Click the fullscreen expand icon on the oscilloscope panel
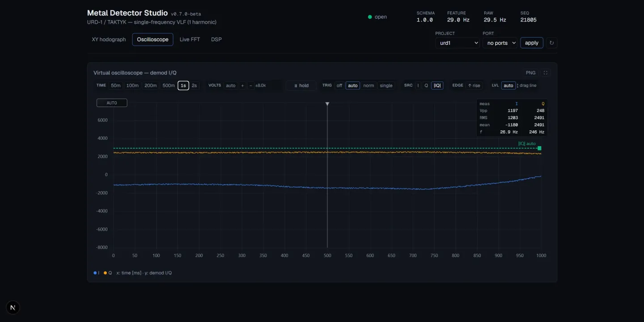Viewport: 644px width, 322px height. tap(545, 73)
